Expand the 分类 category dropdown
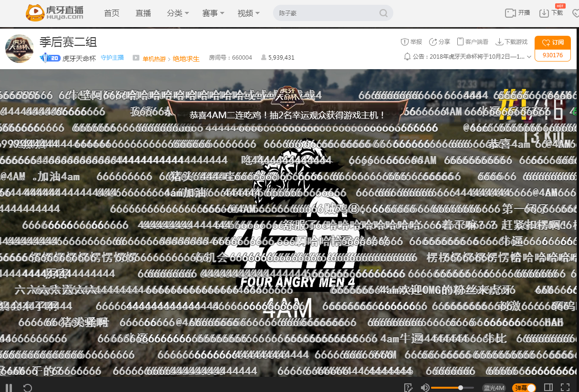 178,13
